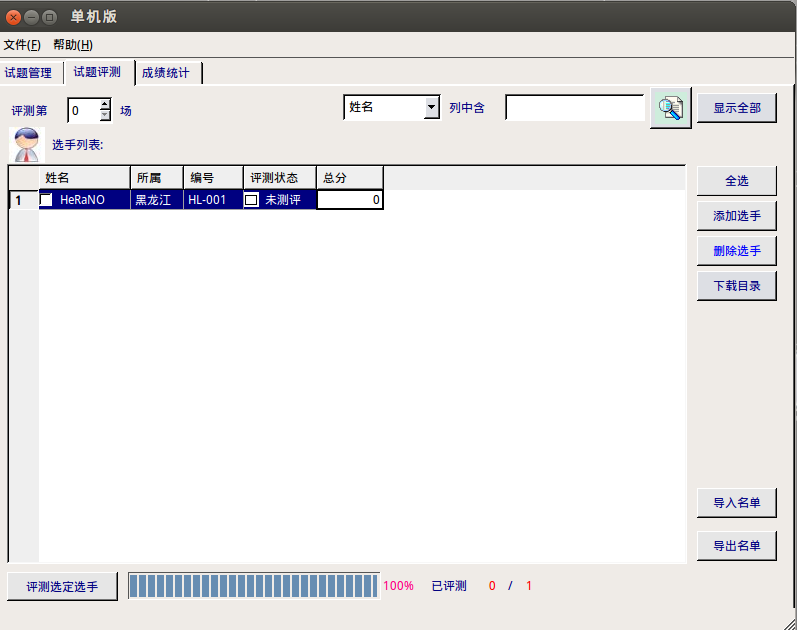
Task: Tick the checkbox beside HeRaNO
Action: tap(47, 200)
